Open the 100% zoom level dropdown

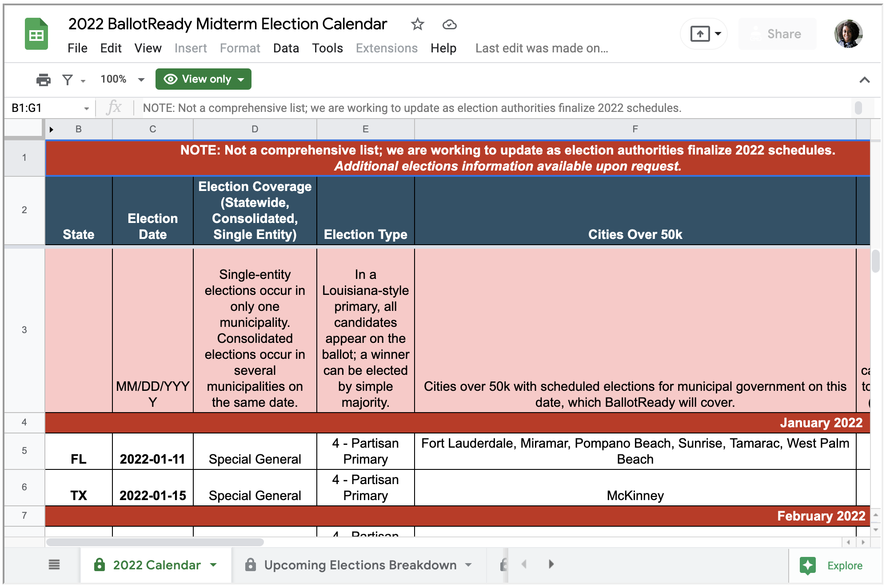click(x=122, y=79)
